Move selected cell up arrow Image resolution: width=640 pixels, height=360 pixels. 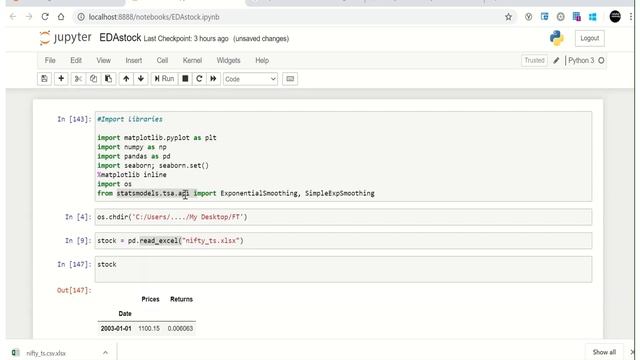coord(126,79)
